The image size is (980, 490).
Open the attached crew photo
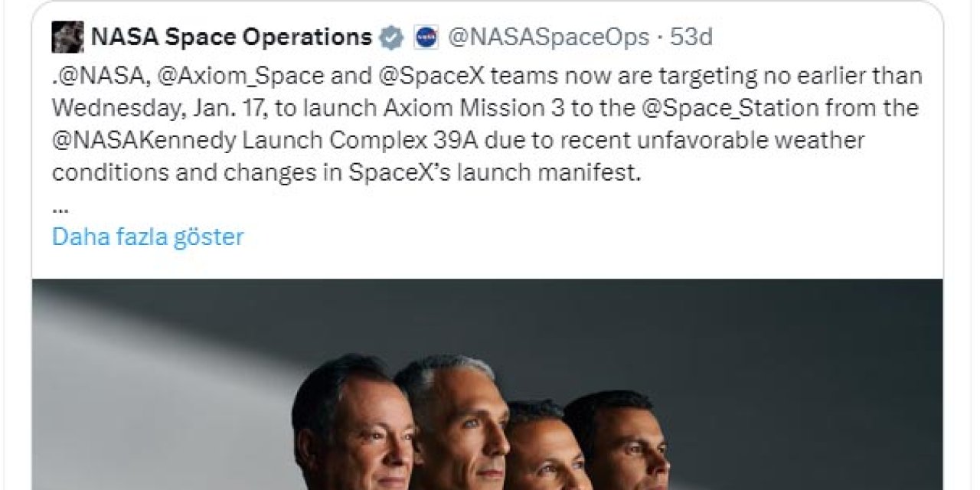[487, 383]
